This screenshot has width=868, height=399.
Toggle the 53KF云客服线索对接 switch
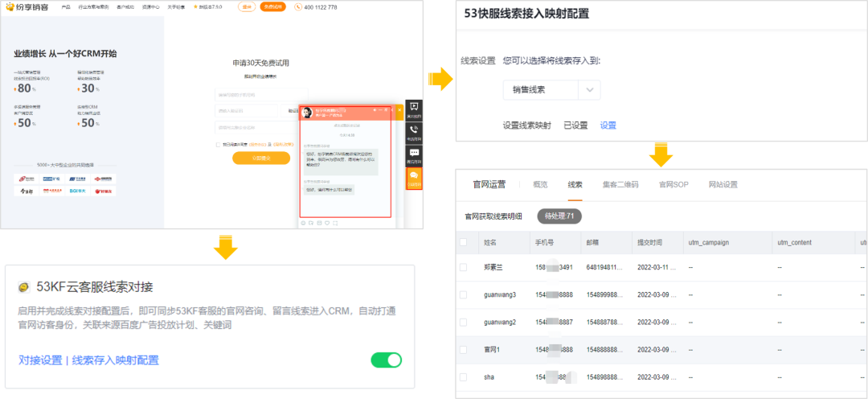click(387, 360)
